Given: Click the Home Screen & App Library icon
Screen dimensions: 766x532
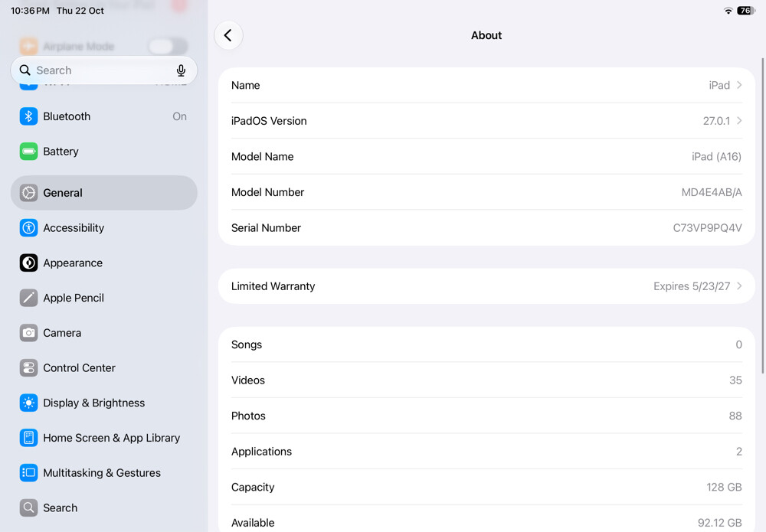Looking at the screenshot, I should 29,438.
